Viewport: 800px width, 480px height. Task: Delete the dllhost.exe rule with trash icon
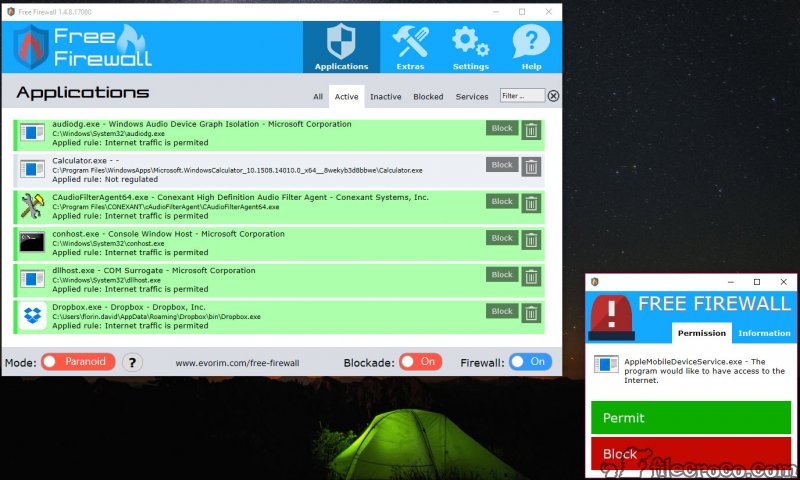(531, 277)
